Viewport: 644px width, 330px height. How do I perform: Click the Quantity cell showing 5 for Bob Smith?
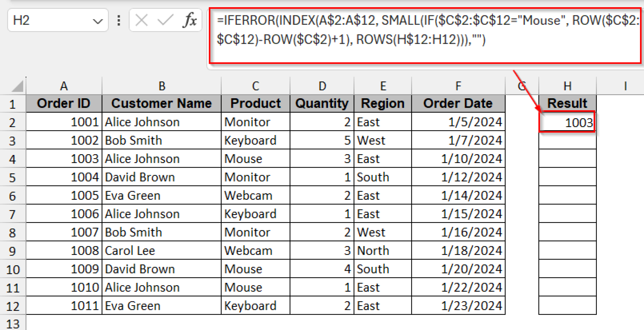(322, 140)
